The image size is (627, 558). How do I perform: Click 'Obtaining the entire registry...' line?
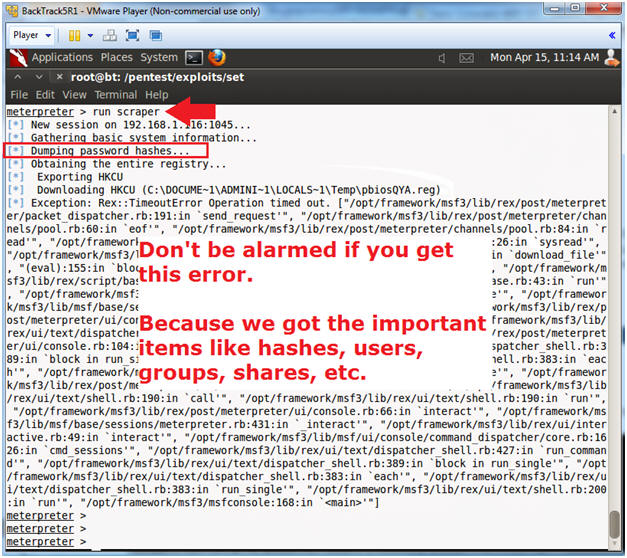pos(117,164)
